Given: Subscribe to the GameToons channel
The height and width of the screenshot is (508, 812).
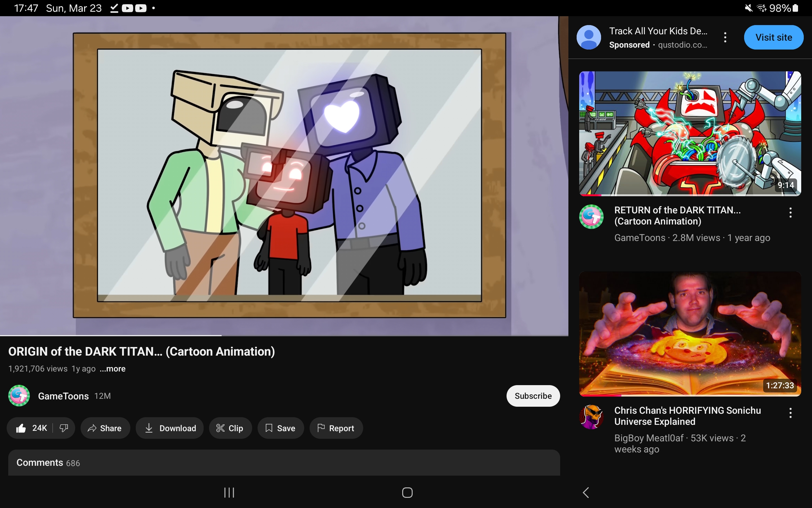Looking at the screenshot, I should pos(533,396).
